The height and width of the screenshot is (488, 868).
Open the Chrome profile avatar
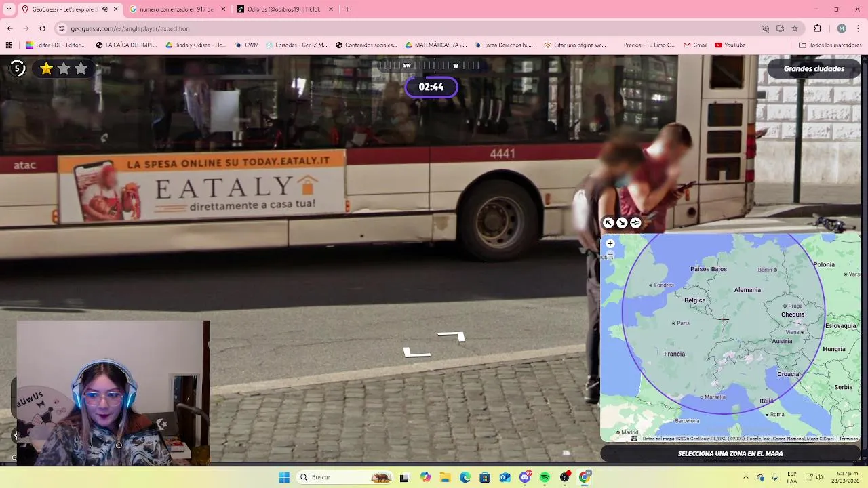pos(842,28)
